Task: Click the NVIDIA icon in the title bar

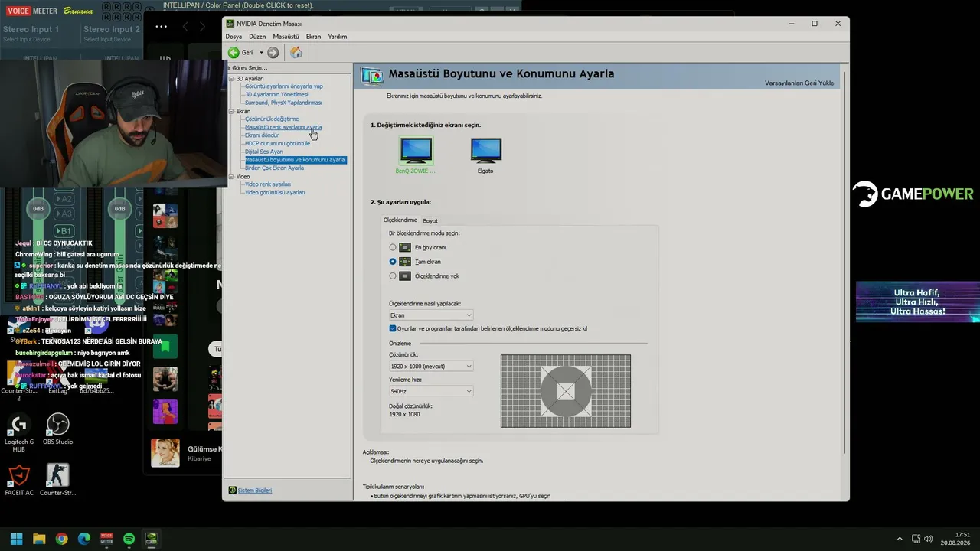Action: 230,24
